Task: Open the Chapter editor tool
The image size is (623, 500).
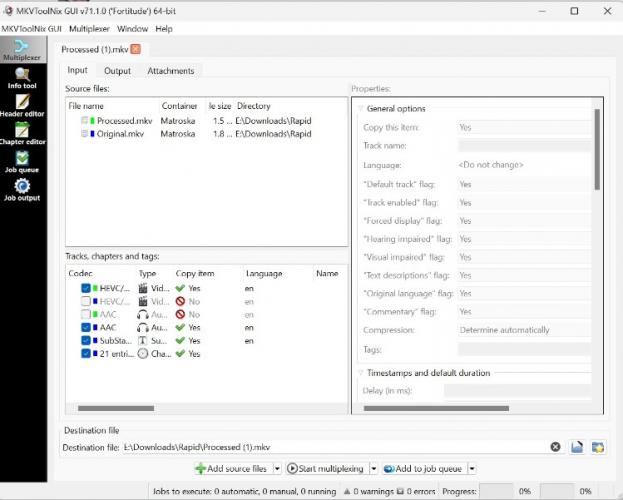Action: pos(21,134)
